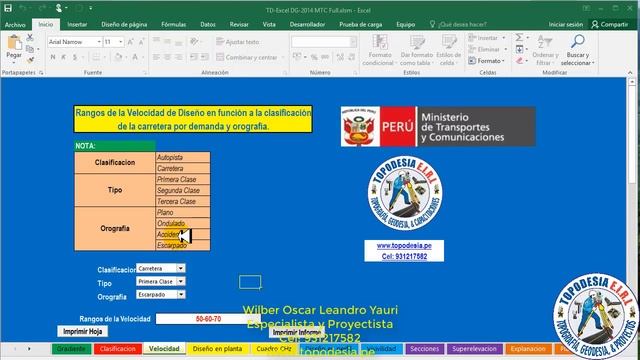Screen dimensions: 640x360
Task: Expand the Pegar options arrow
Action: point(14,62)
